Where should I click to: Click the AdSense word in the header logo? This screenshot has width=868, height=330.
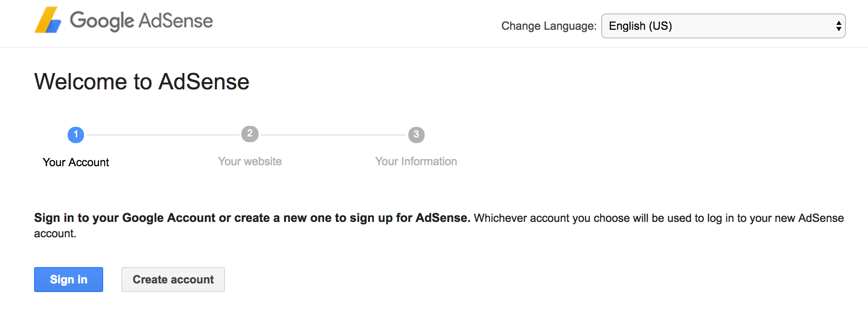pyautogui.click(x=176, y=21)
